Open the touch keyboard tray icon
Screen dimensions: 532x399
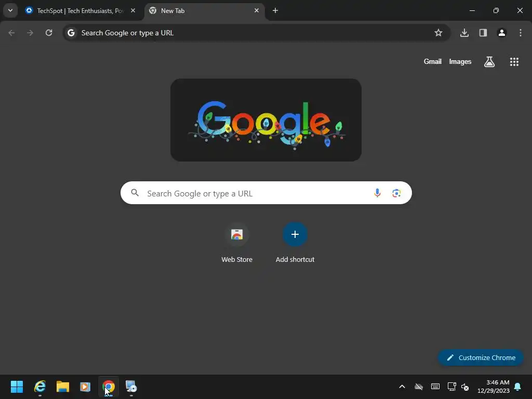[435, 387]
